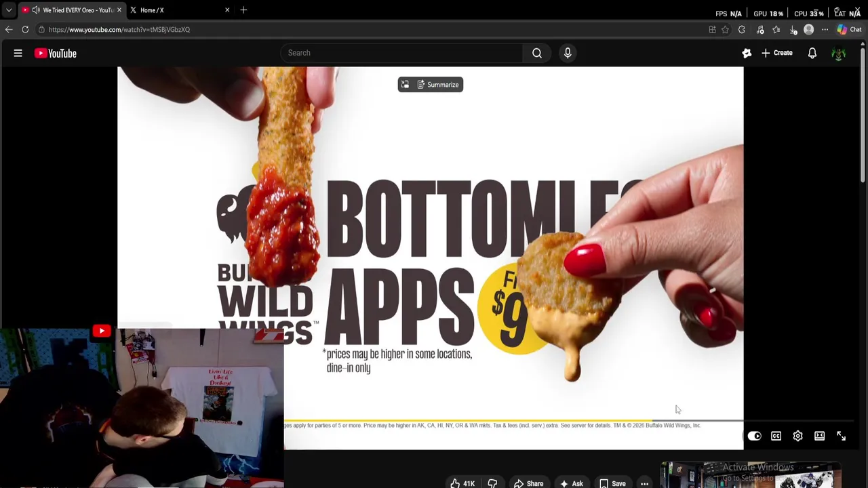The height and width of the screenshot is (488, 868).
Task: Go to YouTube home via logo
Action: (56, 53)
